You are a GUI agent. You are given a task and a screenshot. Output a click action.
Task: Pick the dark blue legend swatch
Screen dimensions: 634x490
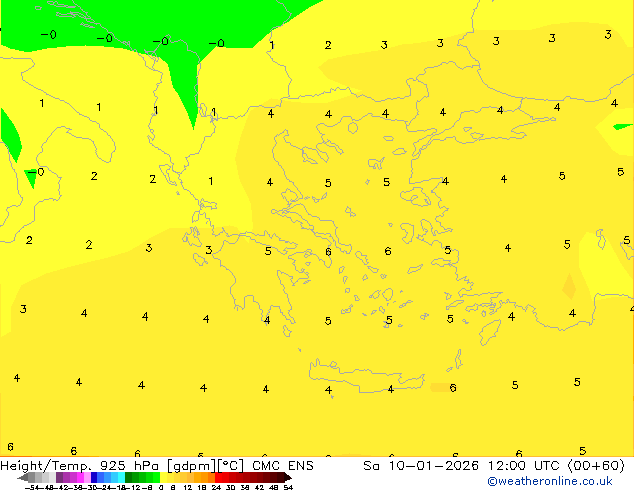pyautogui.click(x=94, y=477)
